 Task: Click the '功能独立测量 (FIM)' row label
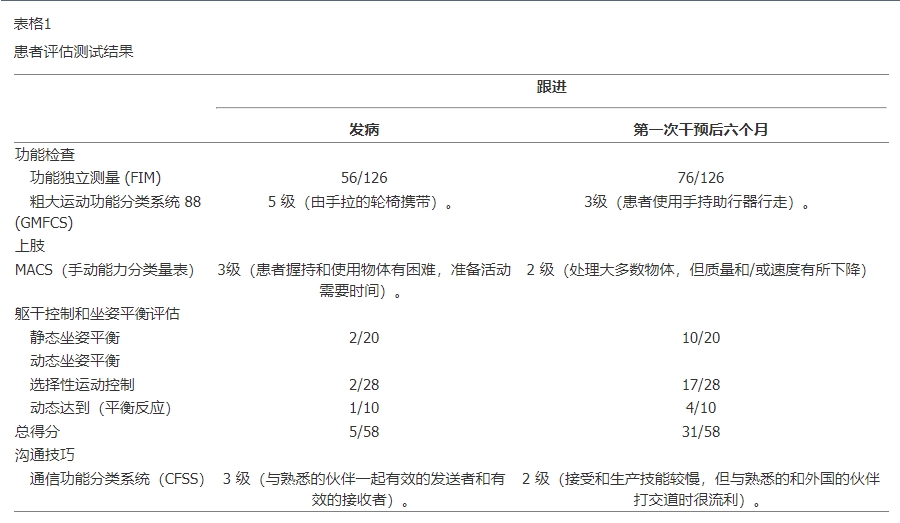[95, 178]
